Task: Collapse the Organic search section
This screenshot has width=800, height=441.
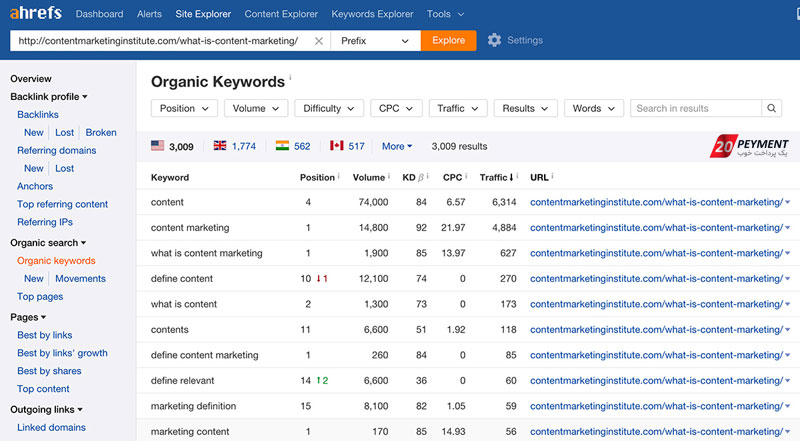Action: (48, 242)
